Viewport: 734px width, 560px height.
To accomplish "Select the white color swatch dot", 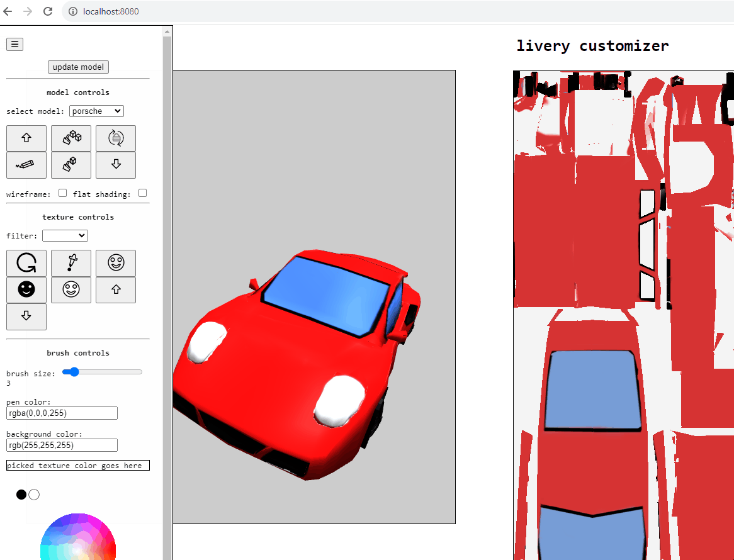I will click(34, 495).
